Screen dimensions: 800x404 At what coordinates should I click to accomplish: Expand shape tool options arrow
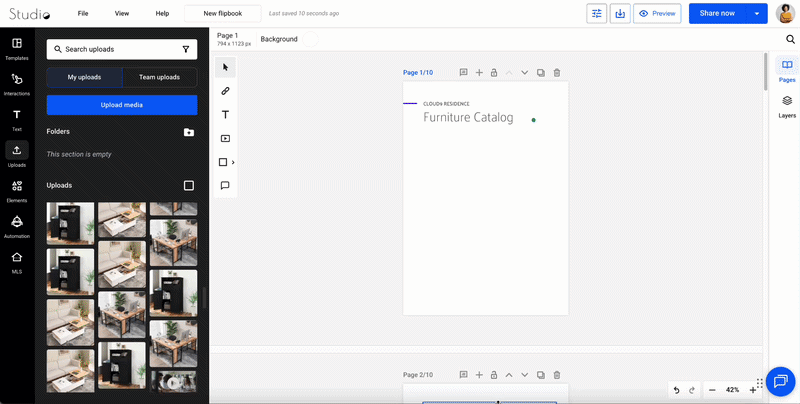(233, 162)
